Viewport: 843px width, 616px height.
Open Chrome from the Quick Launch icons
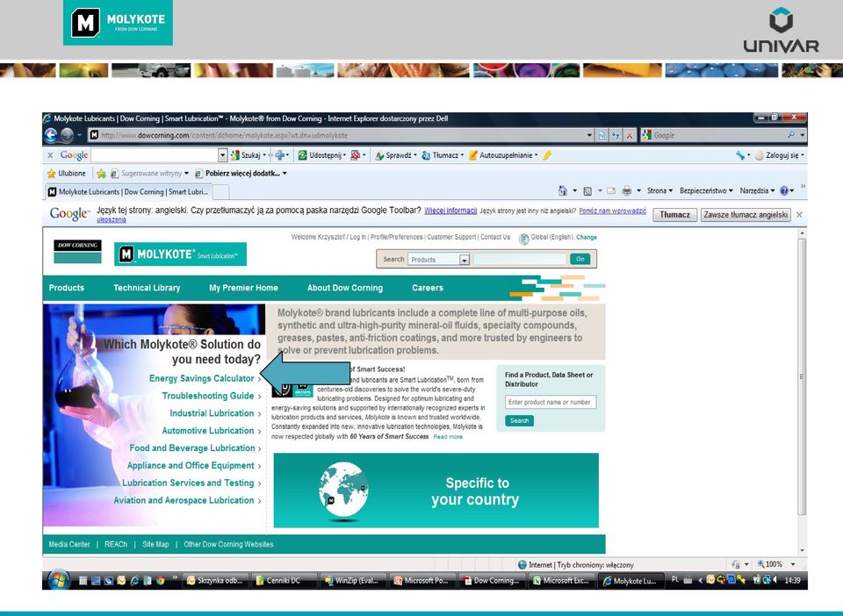pos(160,581)
